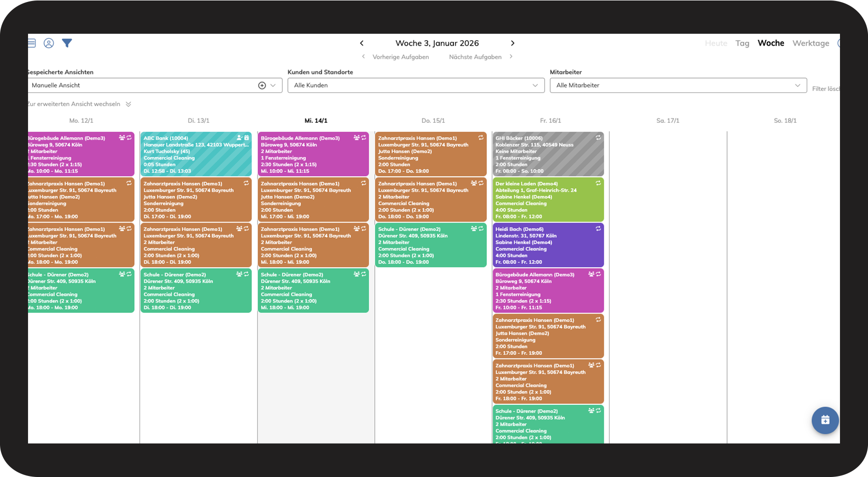Click the lock icon on the ABC Bank card
Image resolution: width=868 pixels, height=477 pixels.
tap(247, 138)
